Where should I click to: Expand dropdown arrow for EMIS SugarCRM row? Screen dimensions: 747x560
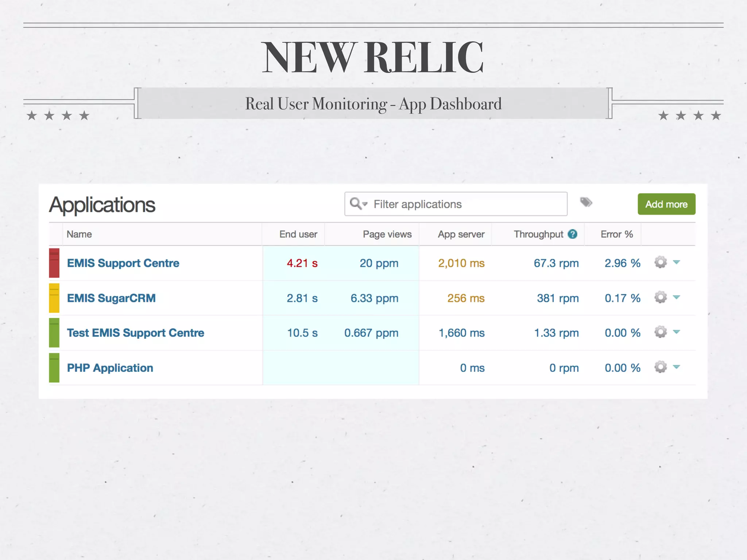coord(677,297)
